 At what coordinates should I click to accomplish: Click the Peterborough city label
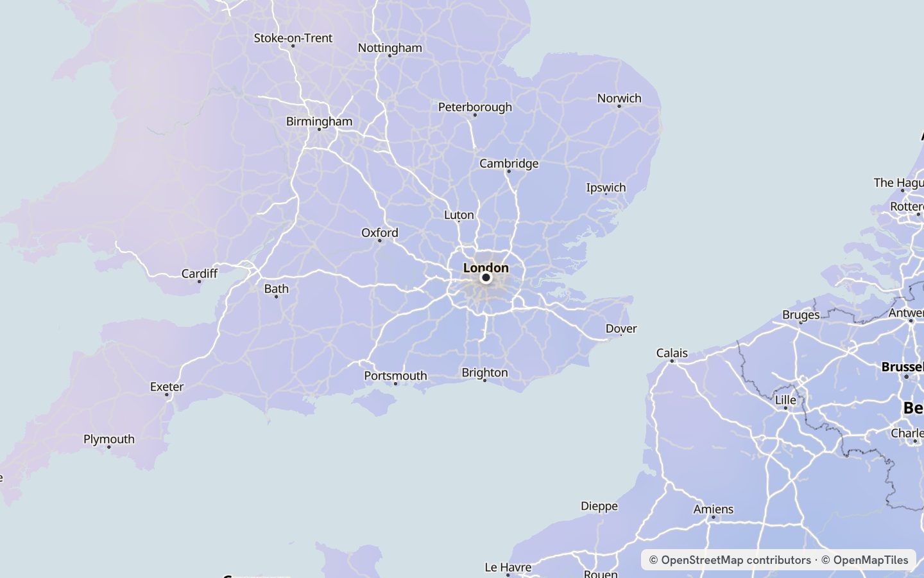[475, 107]
